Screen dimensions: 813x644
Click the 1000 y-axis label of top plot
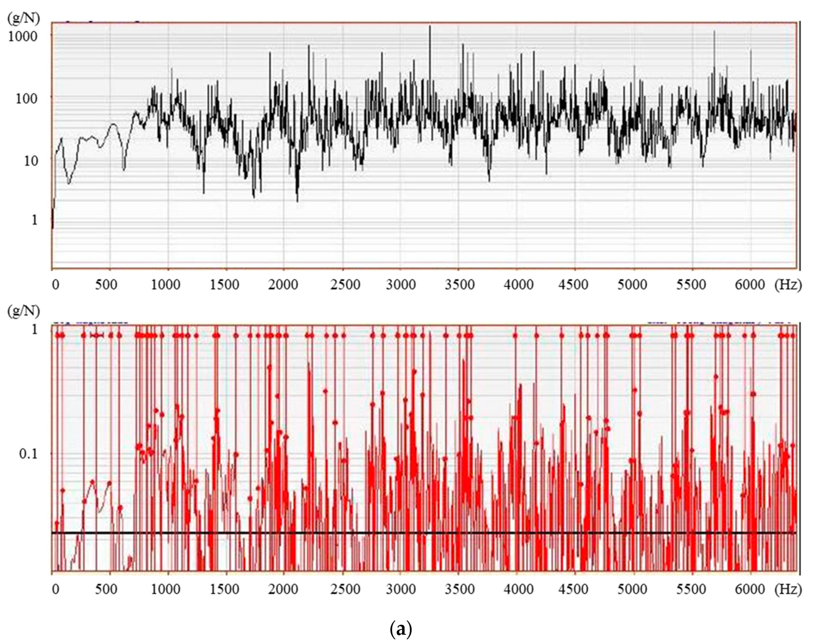tap(23, 37)
